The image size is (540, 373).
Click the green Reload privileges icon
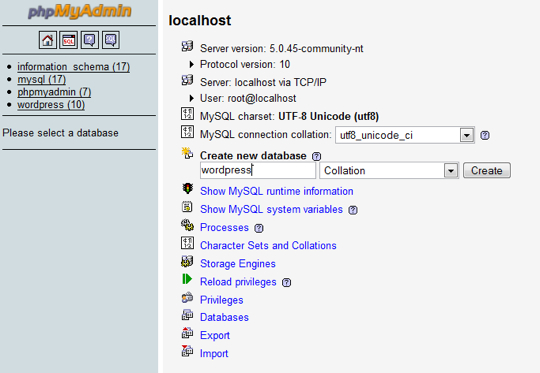187,279
